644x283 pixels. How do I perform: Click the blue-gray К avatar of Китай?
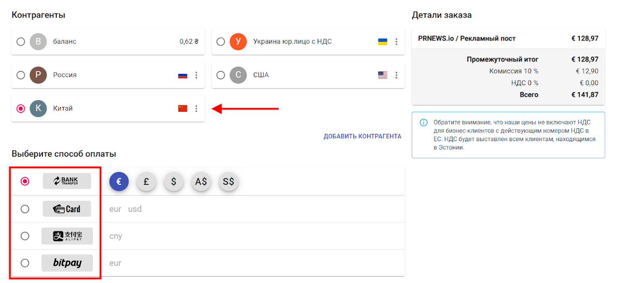point(38,108)
